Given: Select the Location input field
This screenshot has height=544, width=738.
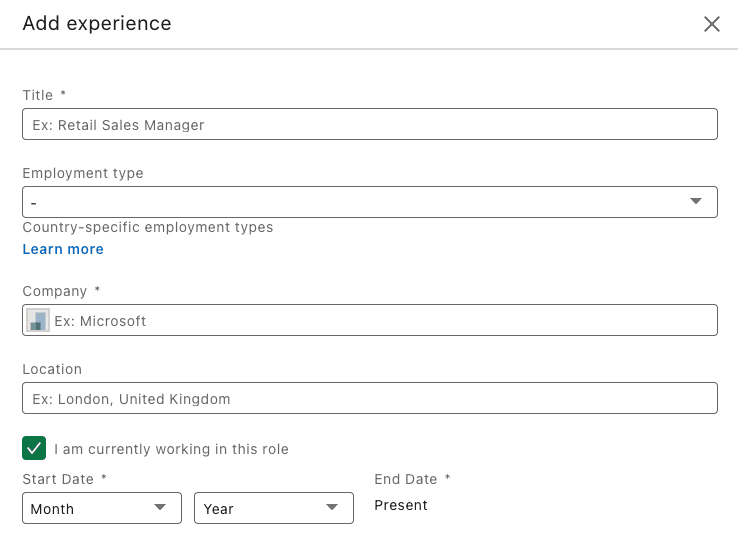Looking at the screenshot, I should [370, 398].
